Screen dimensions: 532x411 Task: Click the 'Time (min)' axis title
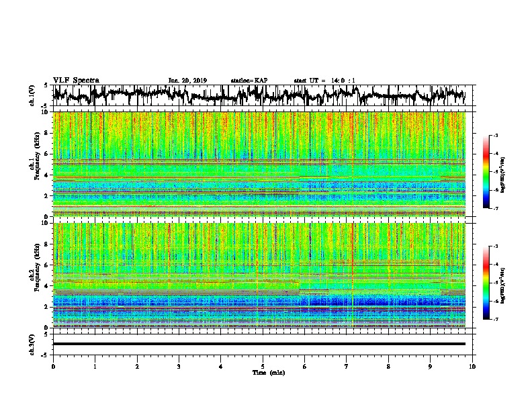tap(269, 373)
